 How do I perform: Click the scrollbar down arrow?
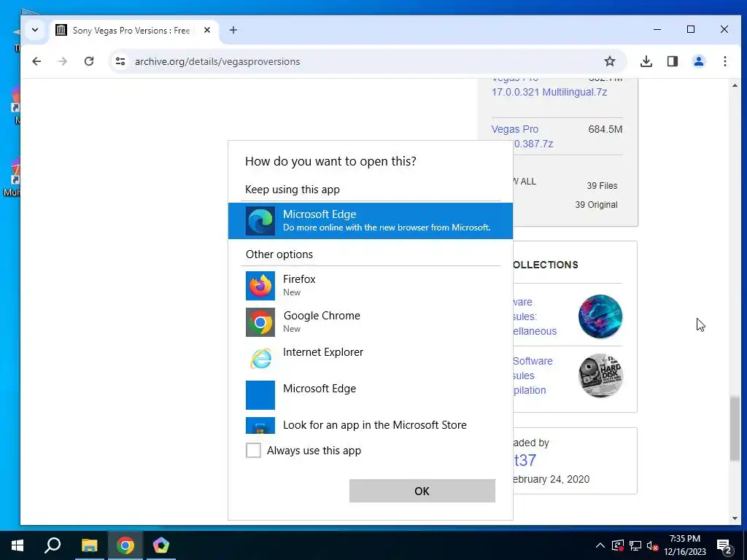tap(735, 518)
